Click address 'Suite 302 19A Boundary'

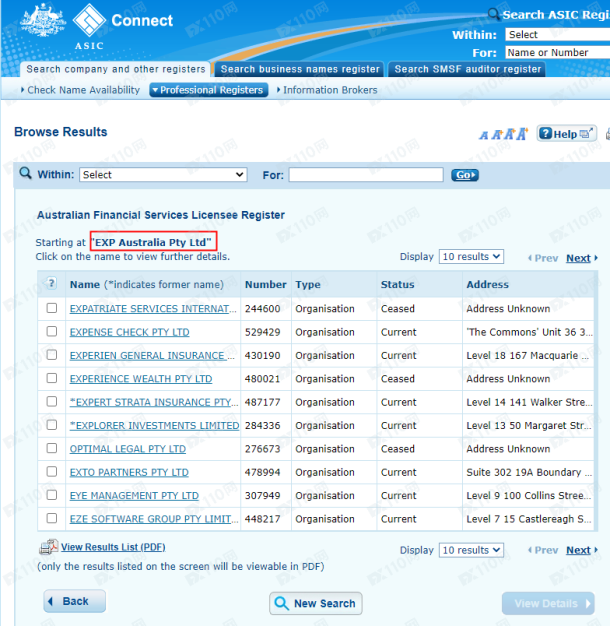coord(529,472)
